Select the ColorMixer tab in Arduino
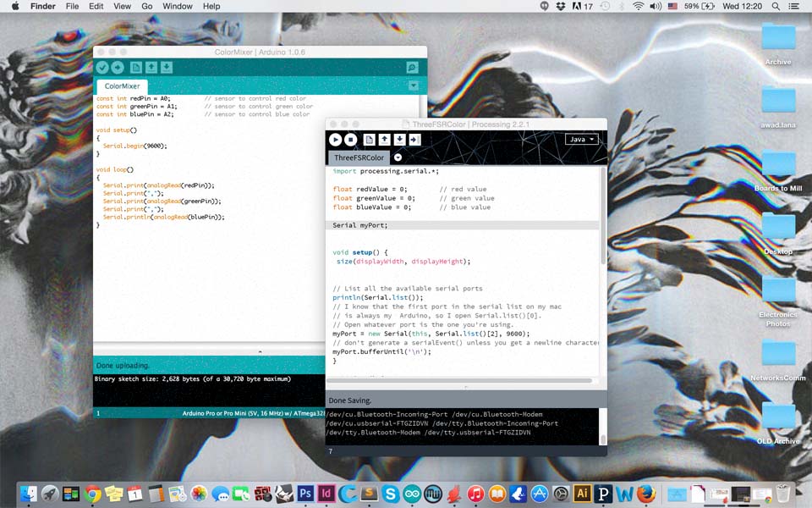The image size is (812, 508). click(x=122, y=86)
